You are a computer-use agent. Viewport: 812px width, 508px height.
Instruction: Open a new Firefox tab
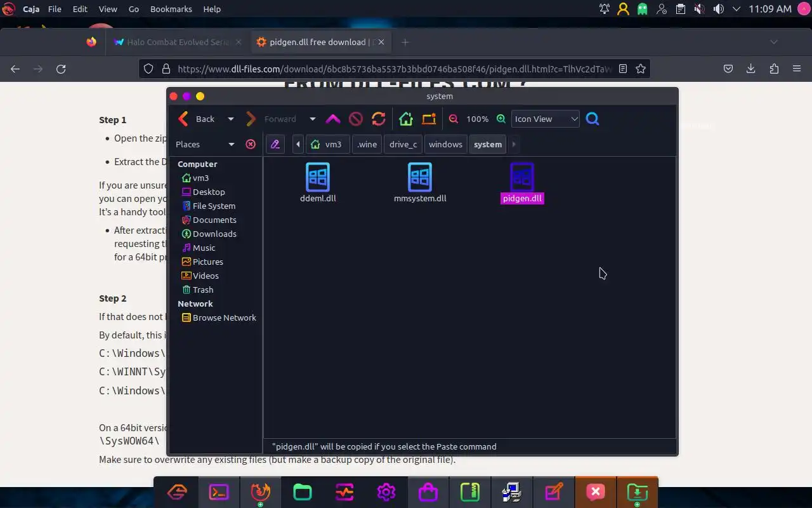tap(405, 42)
